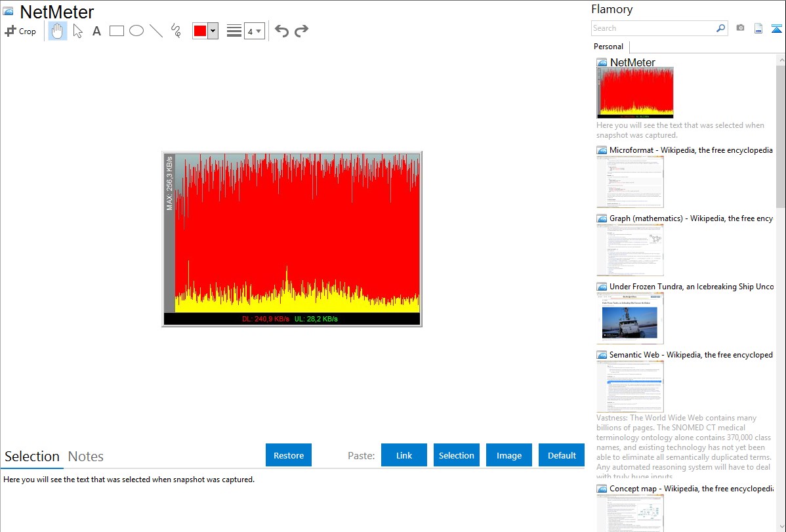
Task: Open the Notes tab
Action: (86, 457)
